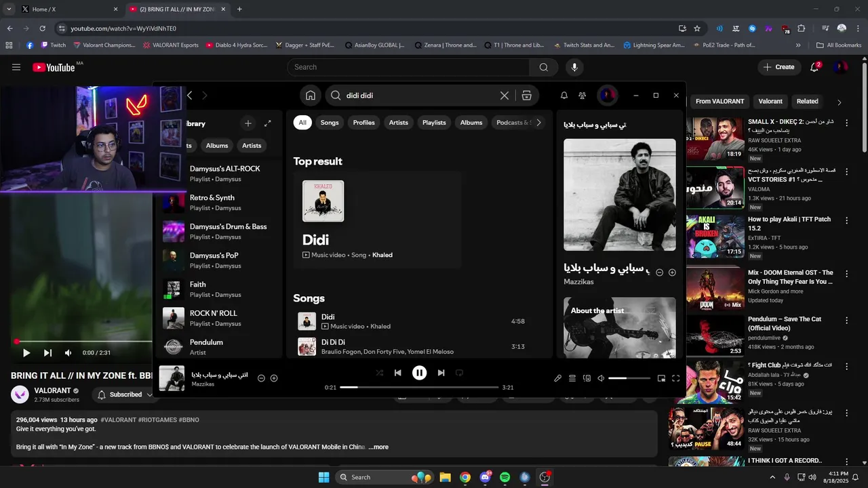
Task: Show more YouTube sidebar chips with the arrow
Action: click(839, 102)
